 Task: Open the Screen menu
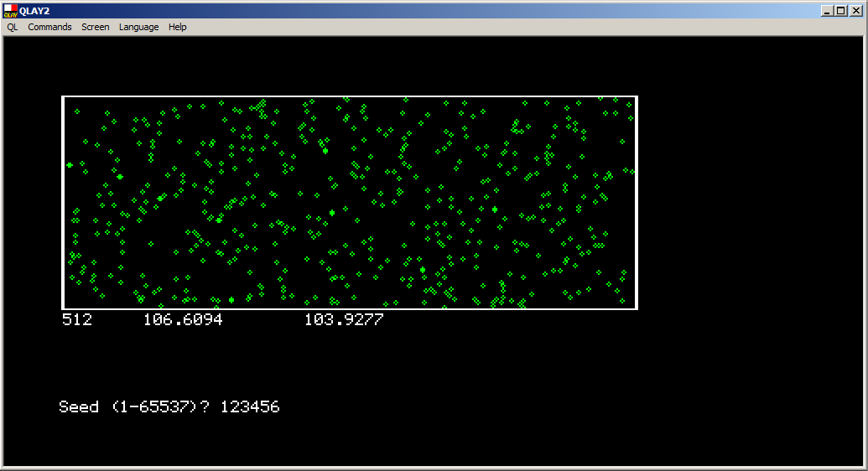pyautogui.click(x=96, y=27)
